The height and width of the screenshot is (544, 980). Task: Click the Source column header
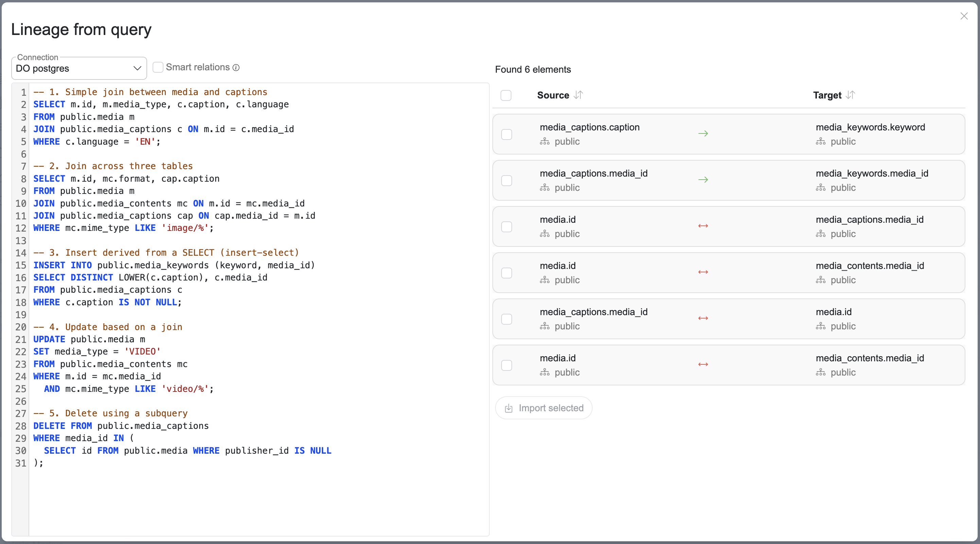(553, 95)
